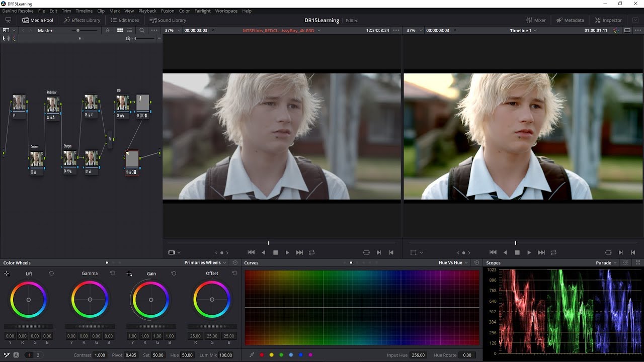Toggle the hue curve spline picker
This screenshot has height=362, width=644.
click(252, 355)
